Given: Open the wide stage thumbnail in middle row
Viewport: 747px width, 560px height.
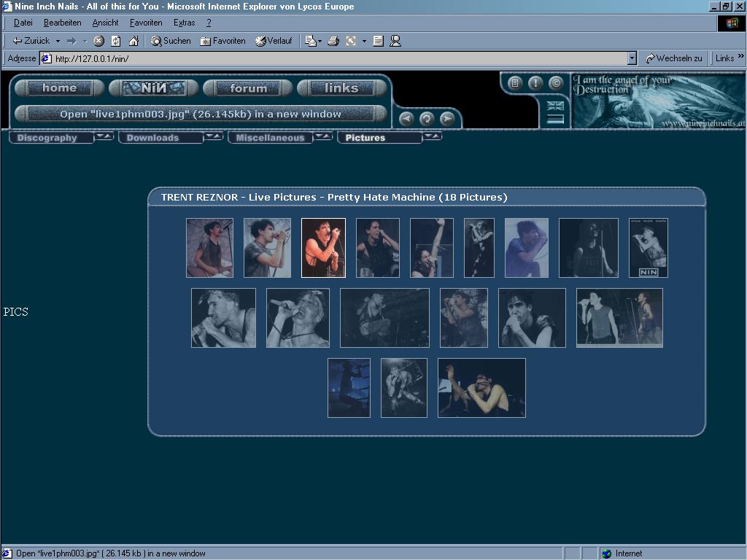Looking at the screenshot, I should [x=384, y=318].
